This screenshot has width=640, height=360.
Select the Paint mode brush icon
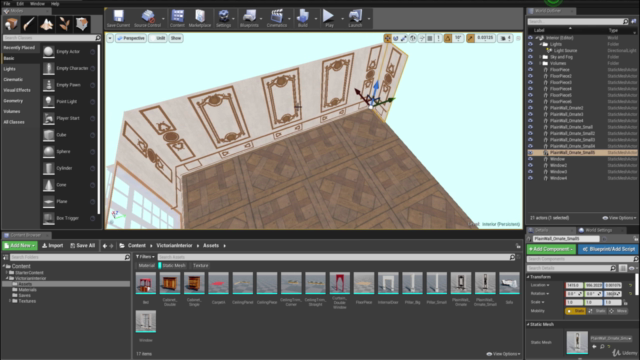click(29, 24)
